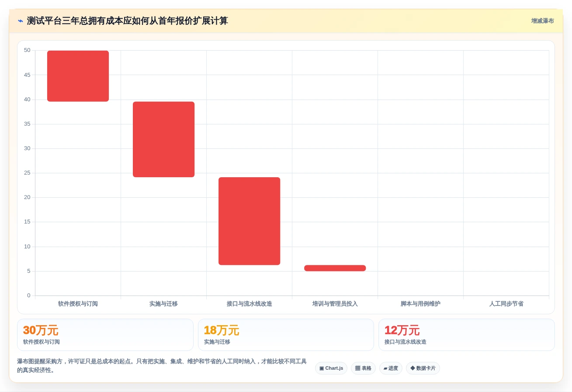The image size is (572, 392).
Task: Open the 30万元 data card
Action: [x=105, y=335]
